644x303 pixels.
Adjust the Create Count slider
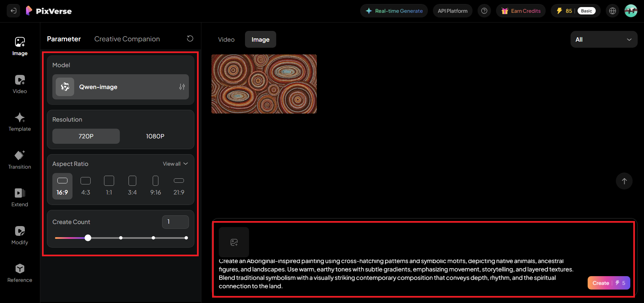click(88, 238)
